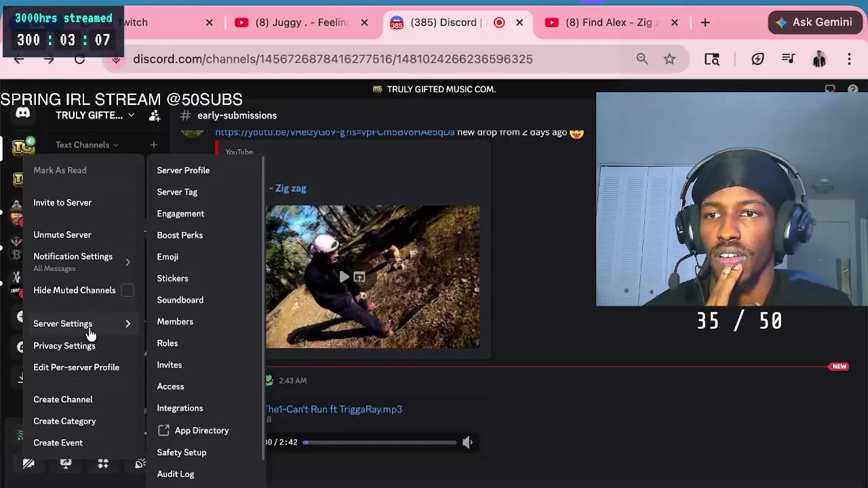Add a channel with Text Channels plus icon
The image size is (868, 488).
[x=153, y=144]
